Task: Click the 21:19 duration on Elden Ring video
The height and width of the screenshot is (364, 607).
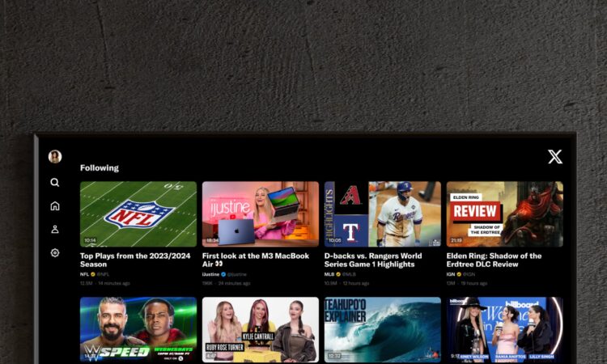Action: click(456, 240)
